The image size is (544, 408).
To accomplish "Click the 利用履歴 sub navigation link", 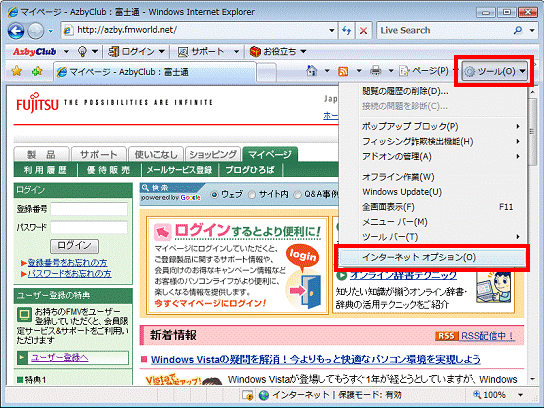I will point(45,170).
